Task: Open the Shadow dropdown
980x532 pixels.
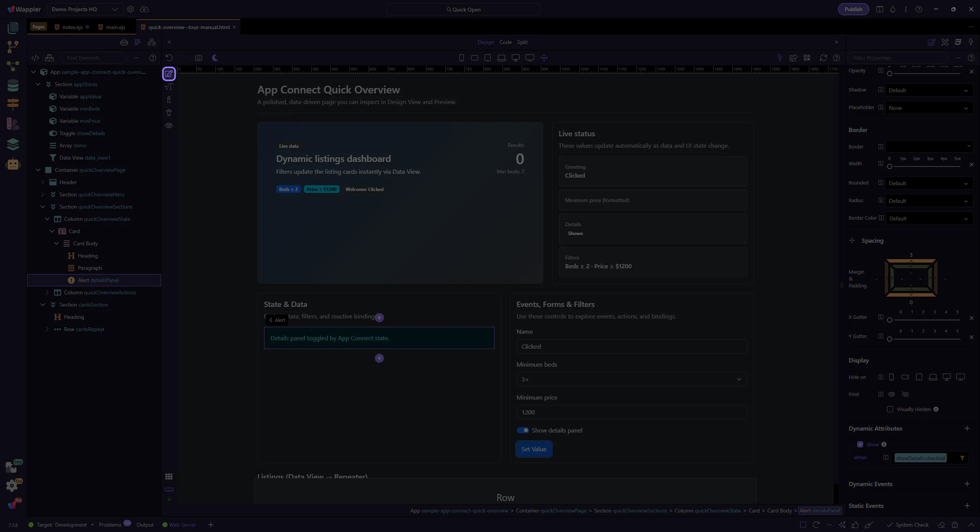Action: click(929, 90)
